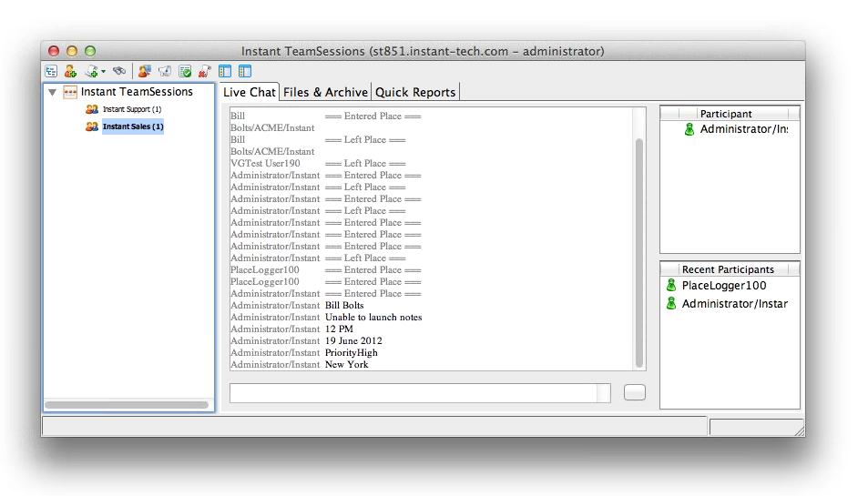Screen dimensions: 868x496
Task: Zoom window with green button
Action: [90, 51]
